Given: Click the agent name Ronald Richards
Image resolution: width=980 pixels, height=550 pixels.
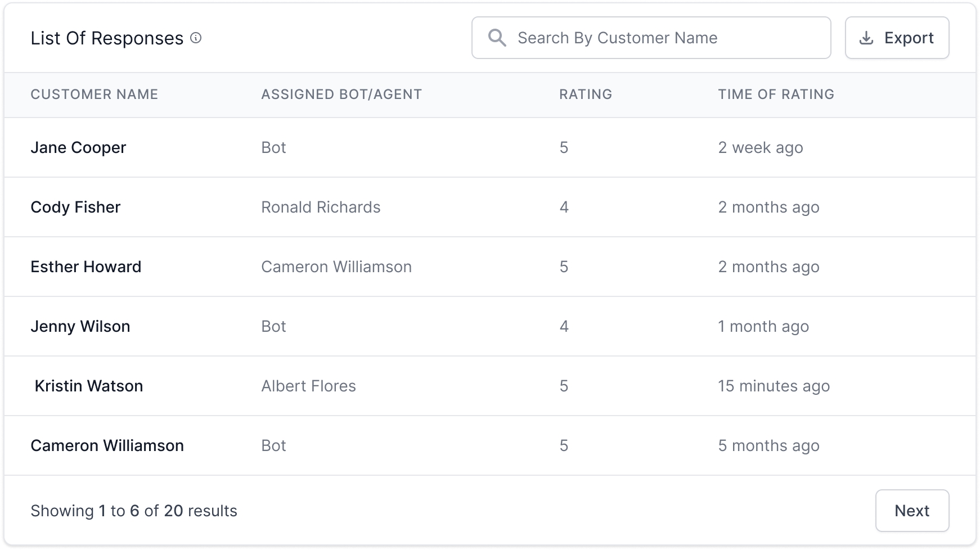Looking at the screenshot, I should [321, 207].
